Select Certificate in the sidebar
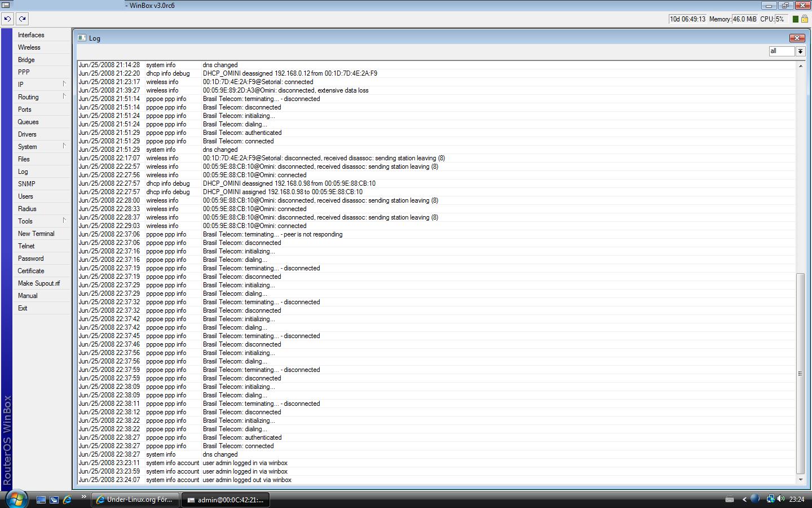Viewport: 812px width, 508px height. click(42, 271)
